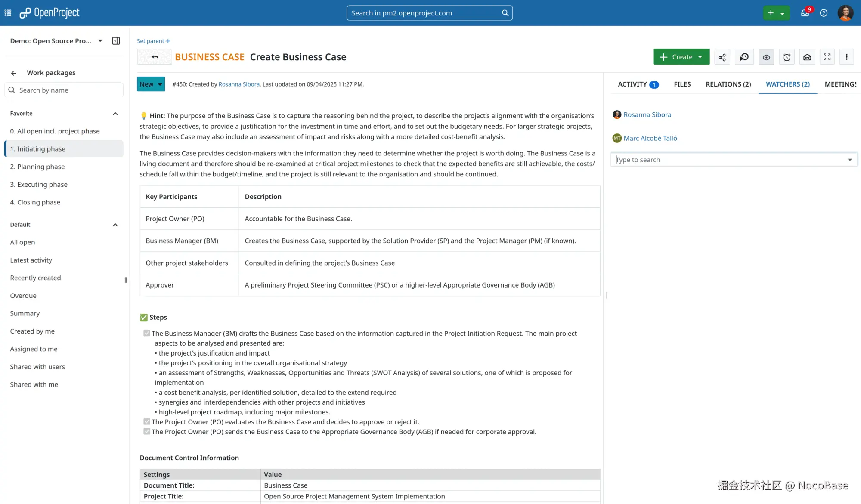Expand the watcher search dropdown arrow
The width and height of the screenshot is (861, 504).
click(x=850, y=160)
